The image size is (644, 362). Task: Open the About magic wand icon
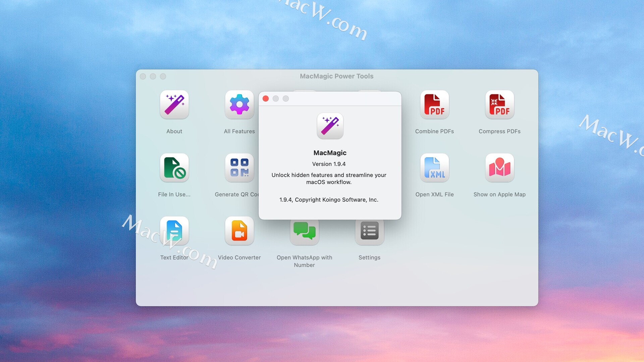(174, 105)
